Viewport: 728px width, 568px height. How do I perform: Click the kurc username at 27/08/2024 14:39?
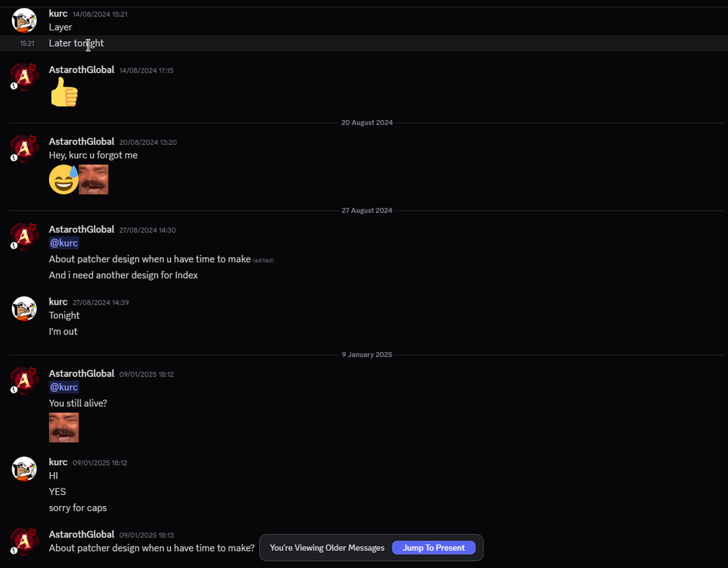[x=58, y=302]
